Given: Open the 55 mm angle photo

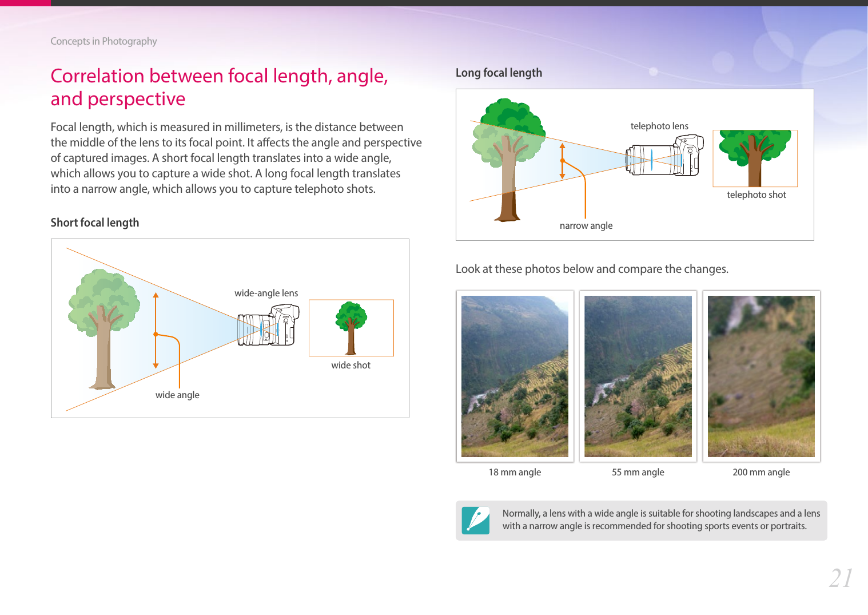Looking at the screenshot, I should pos(638,376).
